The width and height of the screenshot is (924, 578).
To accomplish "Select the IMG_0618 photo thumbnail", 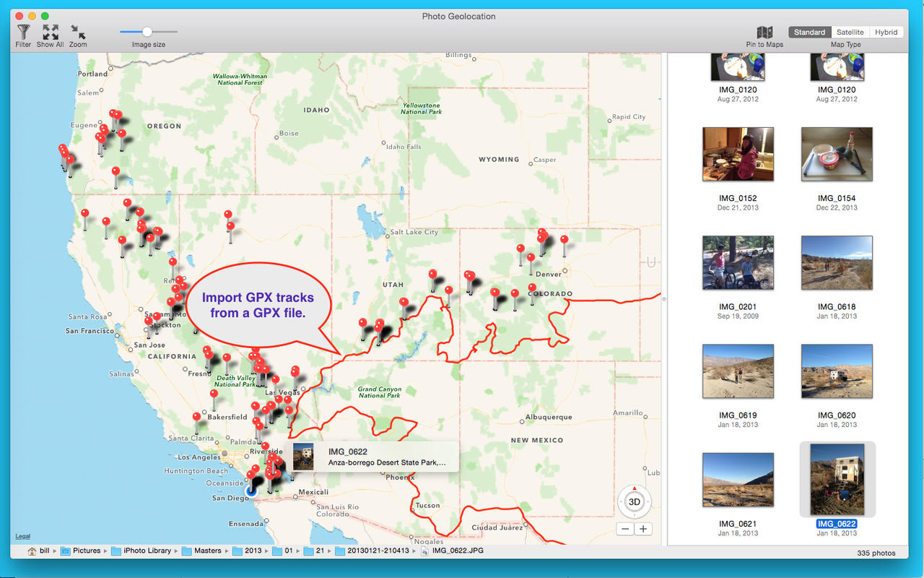I will pyautogui.click(x=837, y=262).
